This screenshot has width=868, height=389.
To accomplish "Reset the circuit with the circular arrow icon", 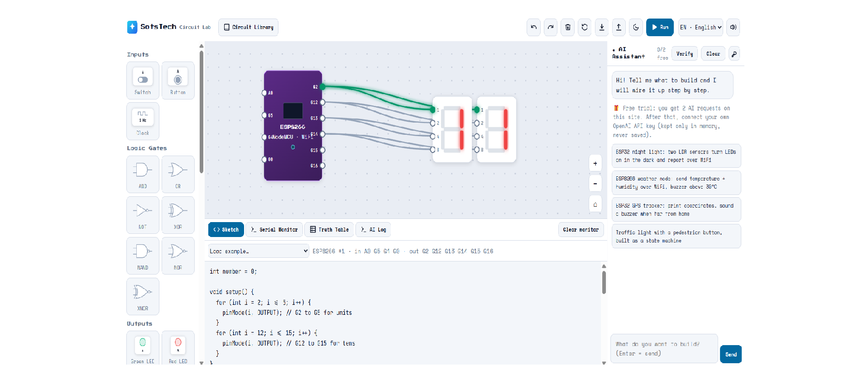I will [x=585, y=27].
